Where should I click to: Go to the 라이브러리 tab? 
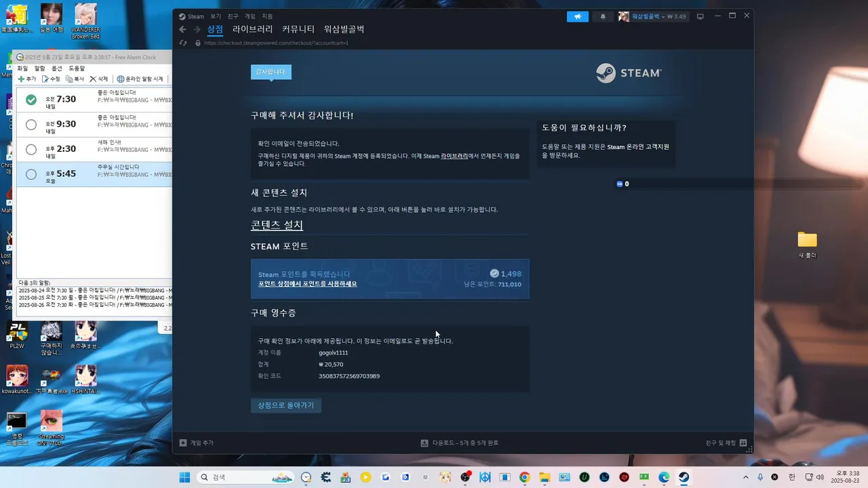point(252,29)
